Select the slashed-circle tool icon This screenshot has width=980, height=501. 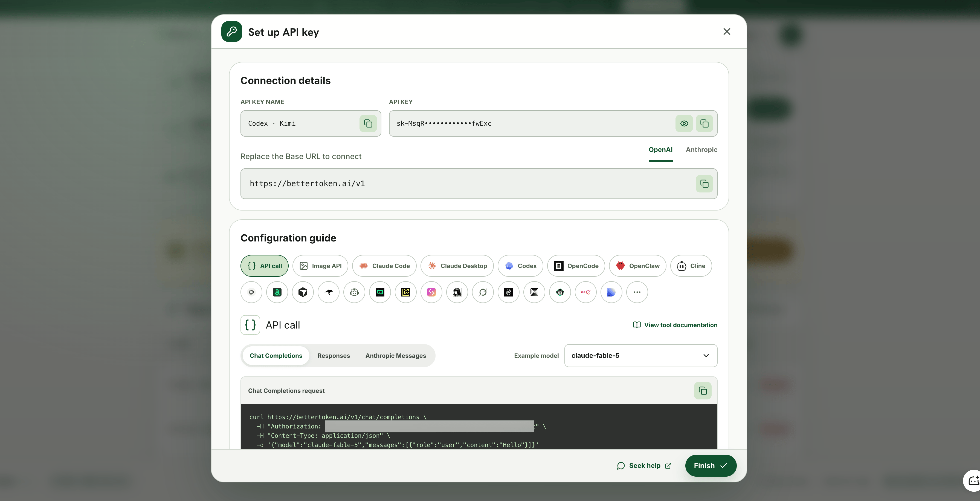pos(483,292)
